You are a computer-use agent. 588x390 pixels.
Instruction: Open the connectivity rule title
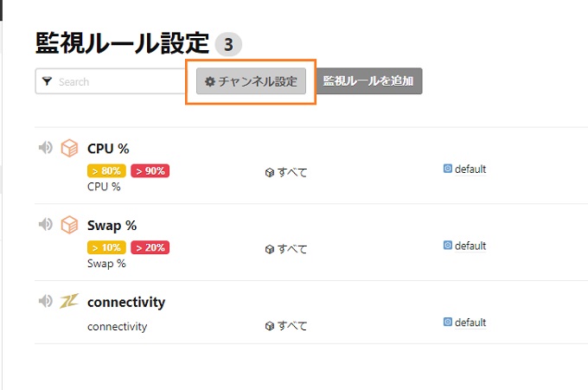click(126, 302)
